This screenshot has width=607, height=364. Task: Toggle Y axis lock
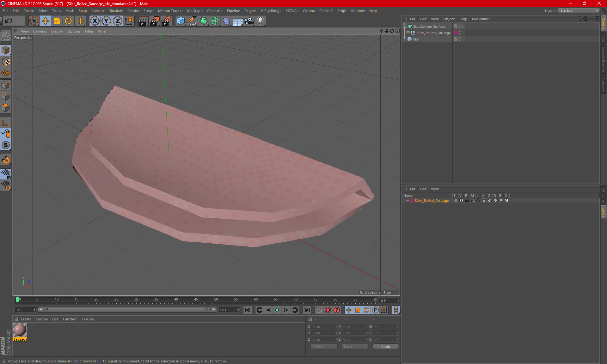click(106, 21)
